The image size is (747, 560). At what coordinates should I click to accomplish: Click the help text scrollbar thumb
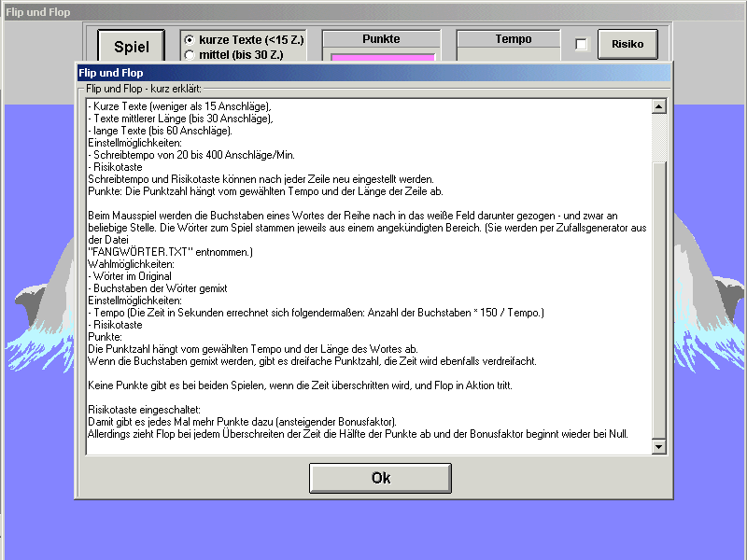[659, 299]
